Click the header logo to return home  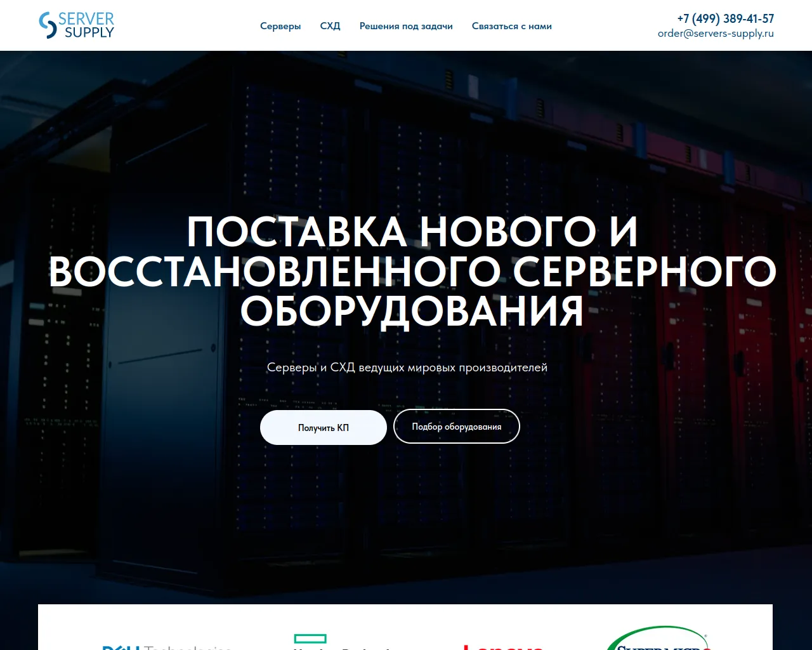(x=76, y=25)
